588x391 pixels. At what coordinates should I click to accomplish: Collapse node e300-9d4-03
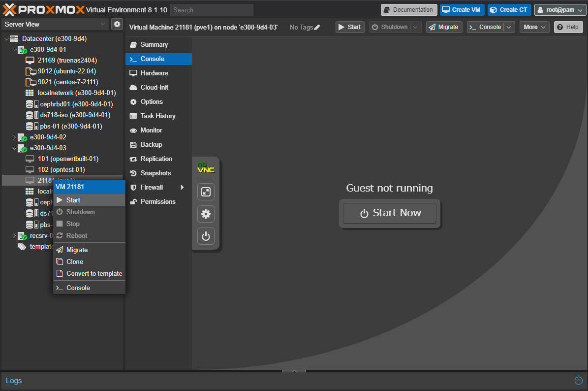click(14, 148)
